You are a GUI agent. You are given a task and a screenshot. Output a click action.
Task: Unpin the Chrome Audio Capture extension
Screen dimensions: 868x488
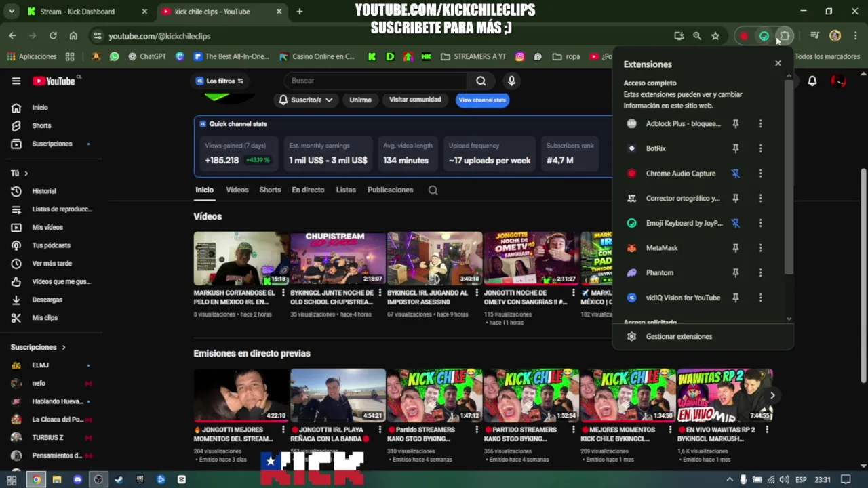click(735, 174)
